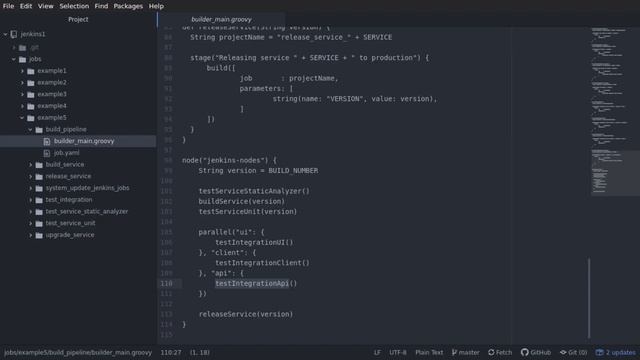Click the git branch icon beside master

pos(454,352)
